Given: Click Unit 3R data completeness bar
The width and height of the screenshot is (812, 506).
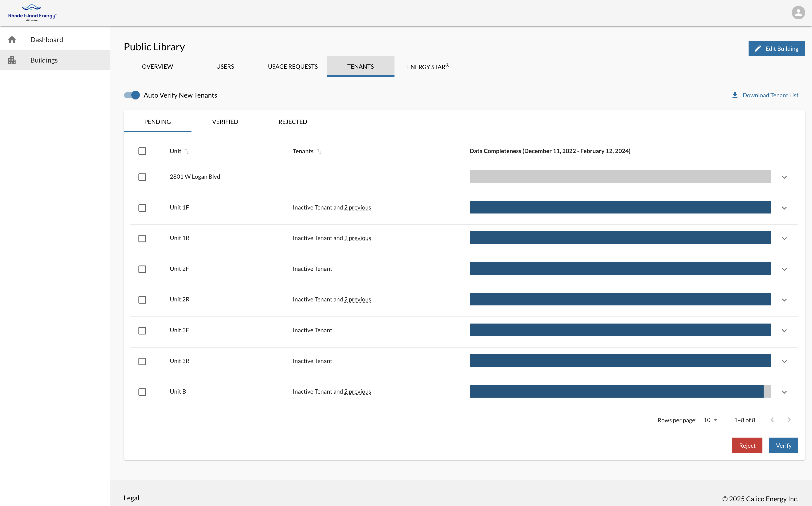Looking at the screenshot, I should coord(620,361).
